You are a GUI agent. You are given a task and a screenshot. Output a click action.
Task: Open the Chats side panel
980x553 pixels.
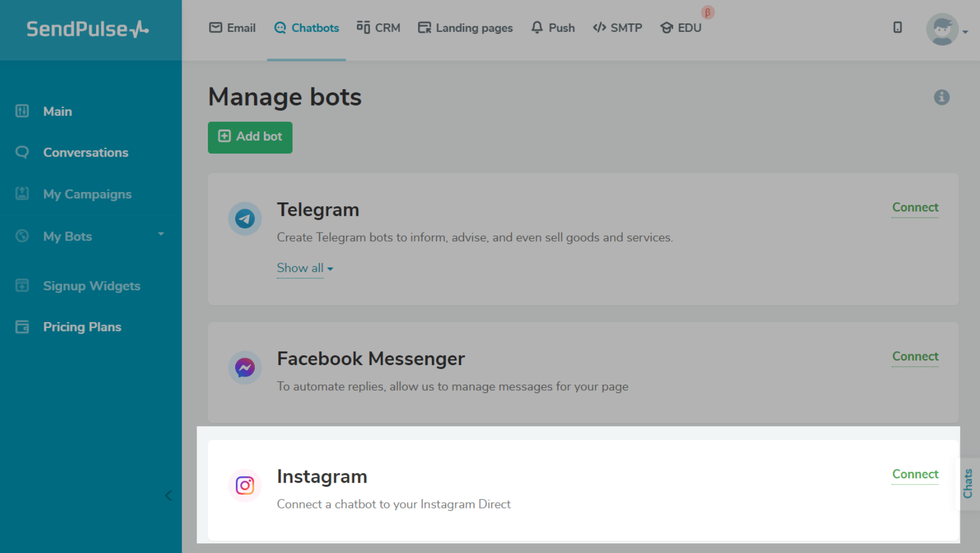(x=968, y=484)
